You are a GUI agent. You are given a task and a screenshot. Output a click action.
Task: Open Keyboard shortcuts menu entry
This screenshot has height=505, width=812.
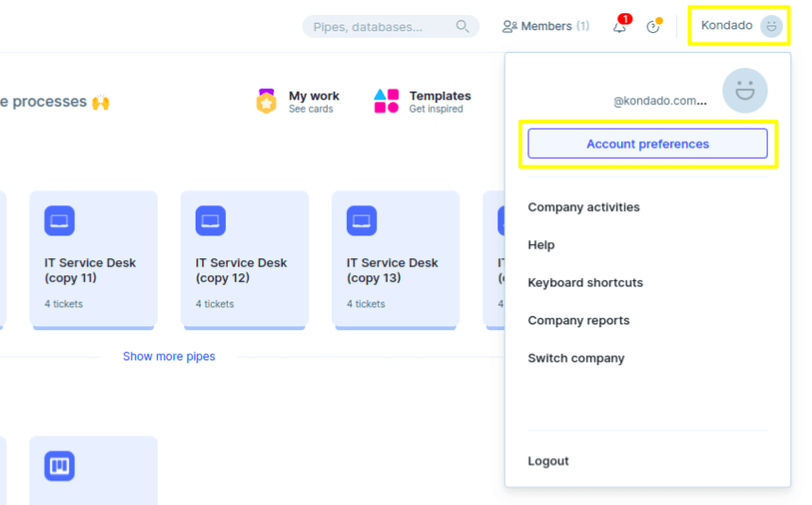(x=585, y=283)
